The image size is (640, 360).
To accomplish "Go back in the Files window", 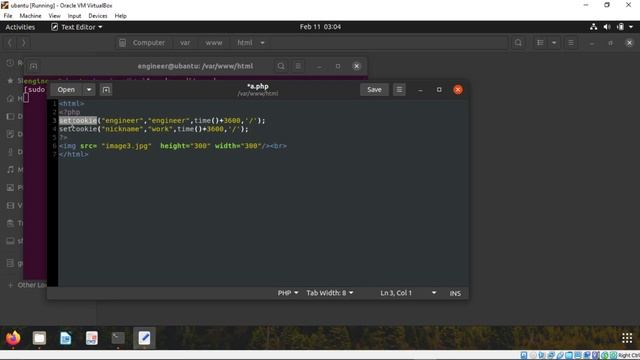I will point(10,42).
